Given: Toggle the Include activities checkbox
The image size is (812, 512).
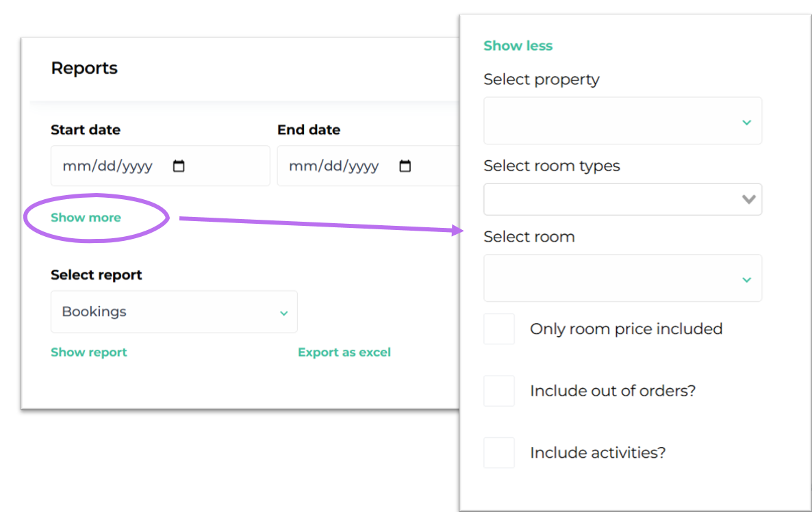Looking at the screenshot, I should click(498, 453).
